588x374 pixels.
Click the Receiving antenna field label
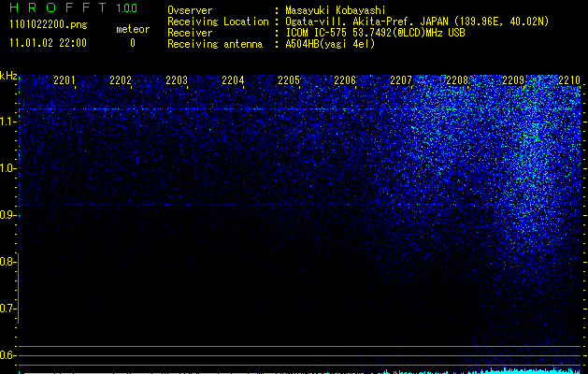pyautogui.click(x=215, y=44)
